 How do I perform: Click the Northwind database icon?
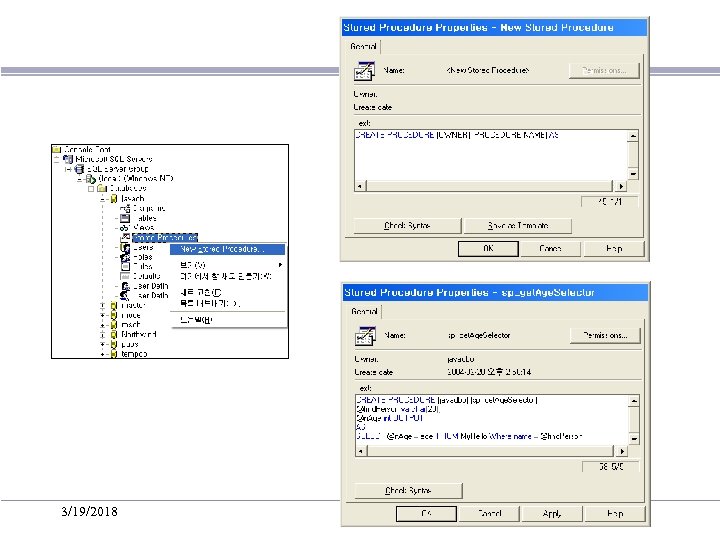[114, 334]
